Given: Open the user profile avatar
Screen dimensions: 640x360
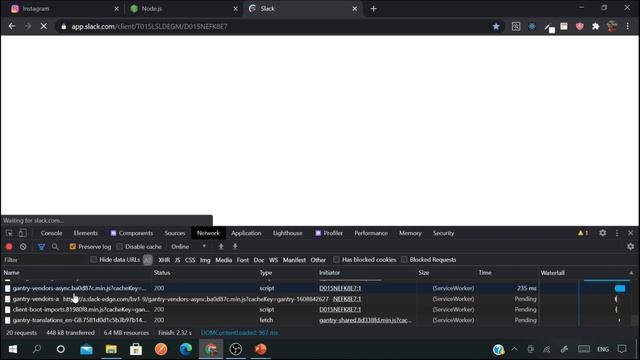Looking at the screenshot, I should click(x=612, y=27).
